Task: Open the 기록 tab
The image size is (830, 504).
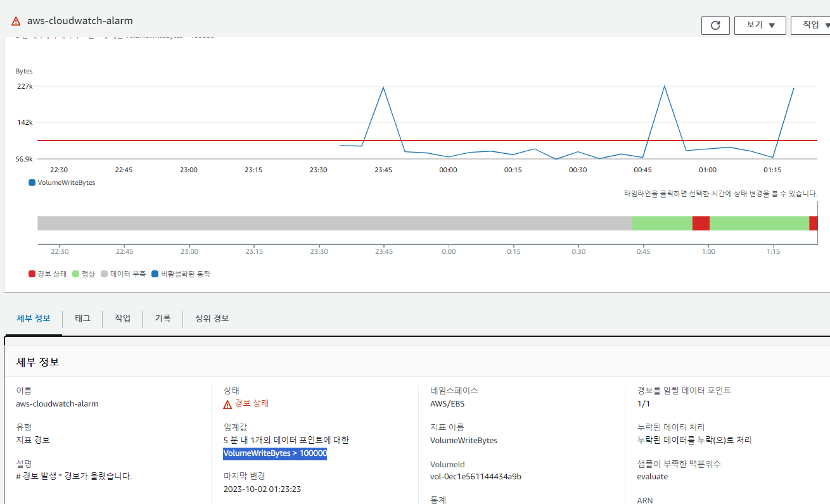Action: [x=163, y=318]
